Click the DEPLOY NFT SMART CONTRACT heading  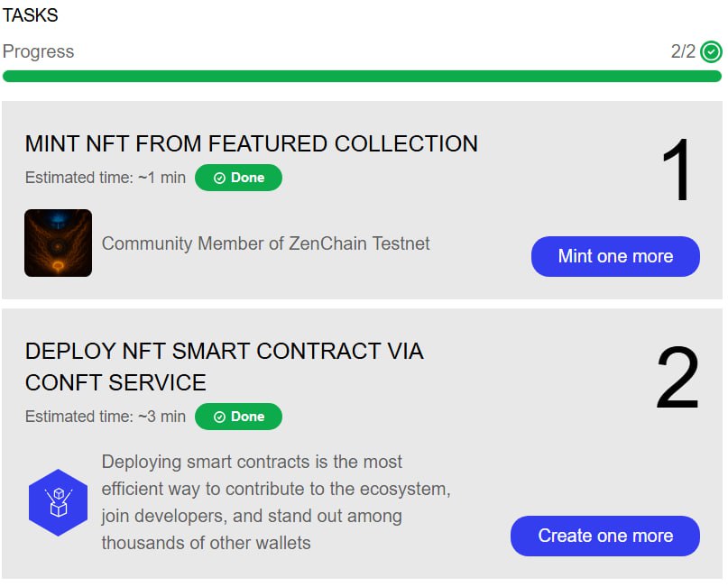tap(225, 367)
